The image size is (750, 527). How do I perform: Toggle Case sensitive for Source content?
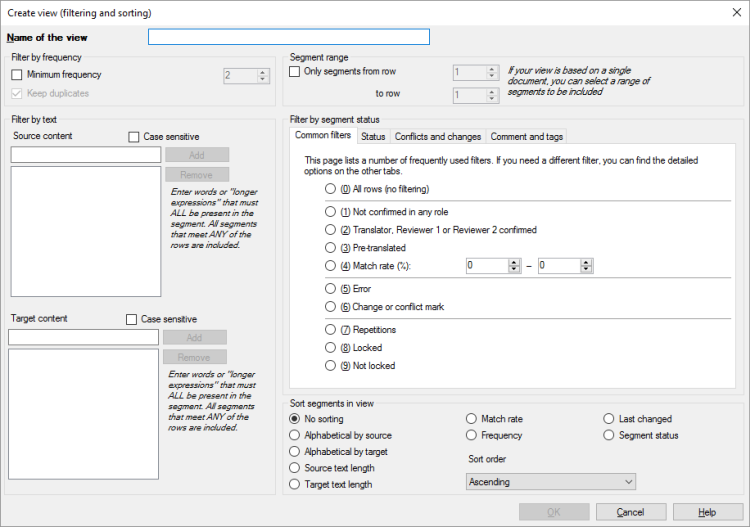135,137
